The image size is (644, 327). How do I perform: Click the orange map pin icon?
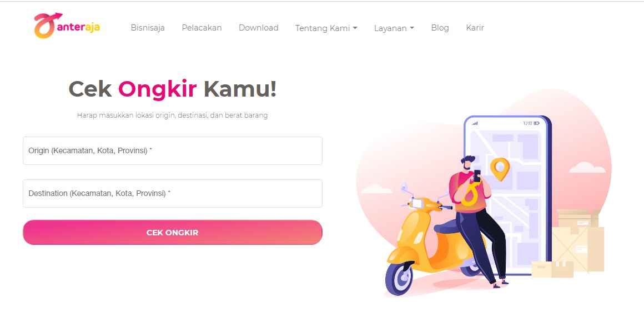(500, 169)
